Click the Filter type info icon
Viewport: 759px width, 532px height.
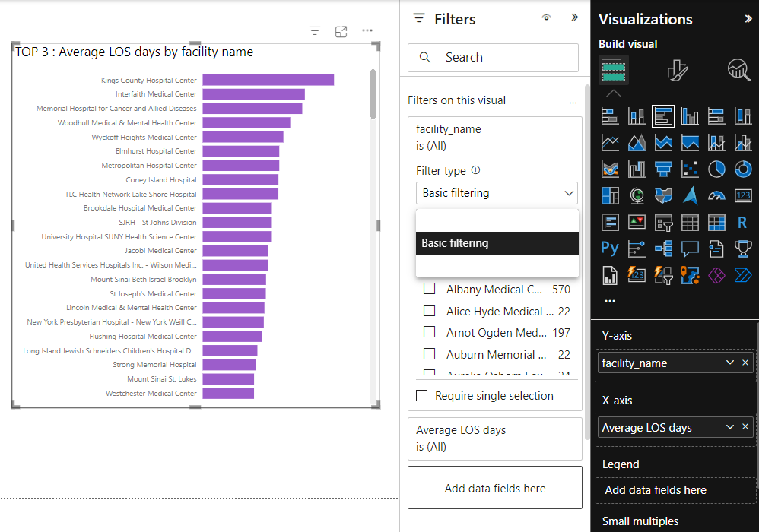click(476, 170)
